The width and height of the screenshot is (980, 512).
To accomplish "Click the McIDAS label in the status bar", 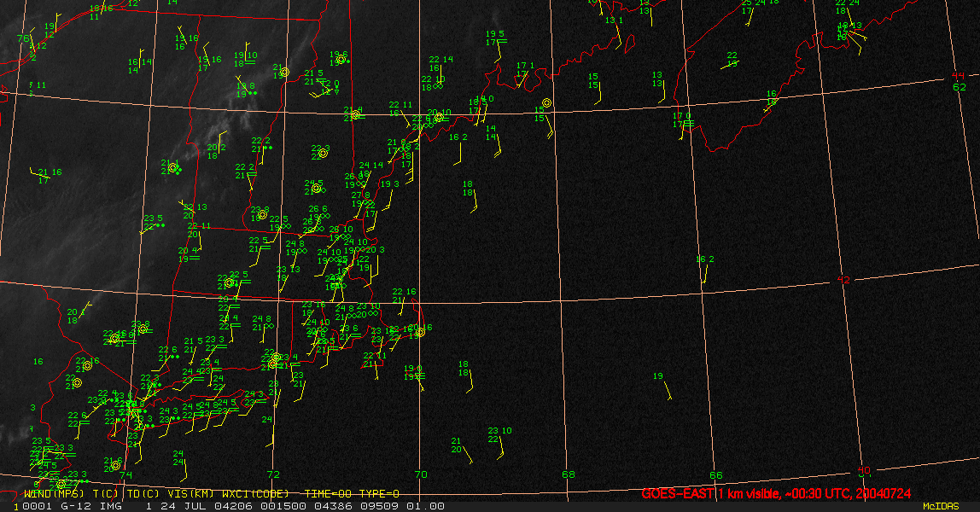I will click(941, 506).
